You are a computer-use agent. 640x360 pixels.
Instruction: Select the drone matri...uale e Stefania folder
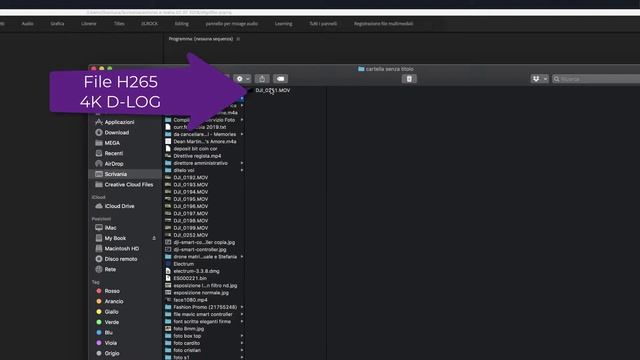(204, 257)
